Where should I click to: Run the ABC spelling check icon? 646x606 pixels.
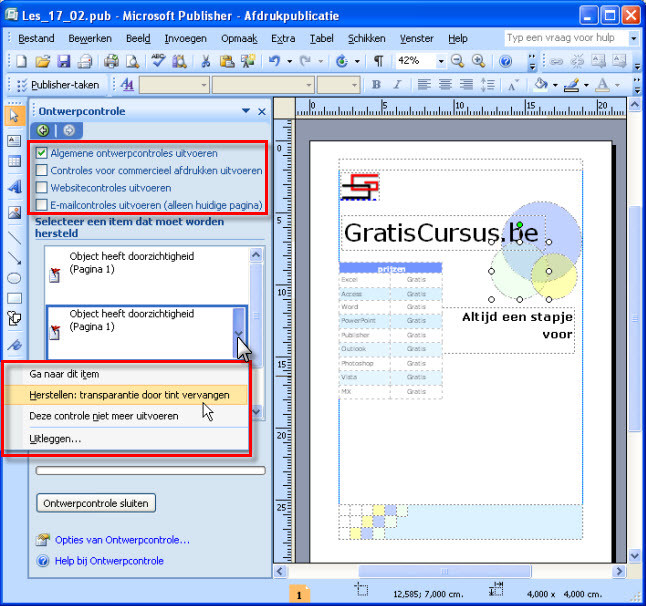pos(158,61)
